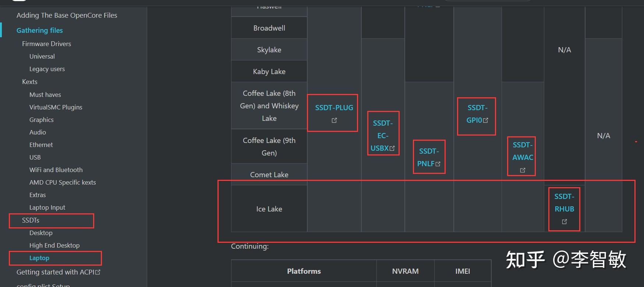Click external-link icon below AWAC

[x=523, y=170]
